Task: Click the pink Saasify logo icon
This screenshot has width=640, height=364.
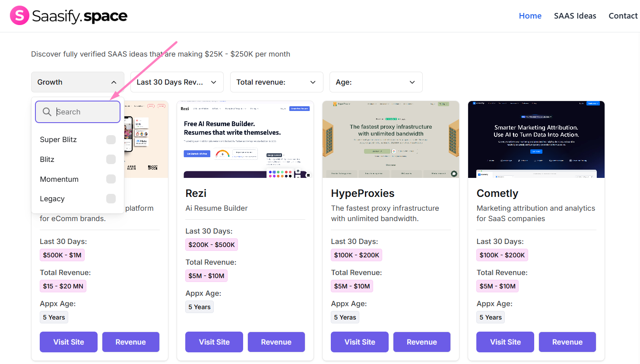Action: (19, 15)
